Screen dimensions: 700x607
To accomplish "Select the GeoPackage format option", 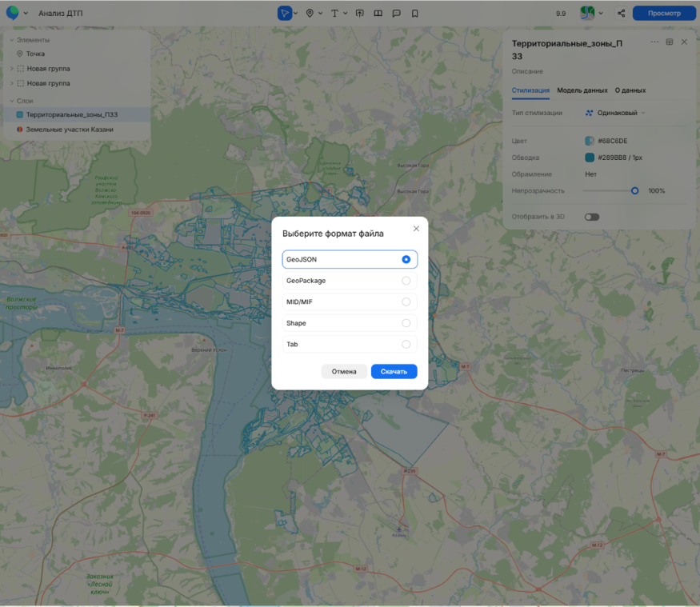I will click(x=350, y=281).
